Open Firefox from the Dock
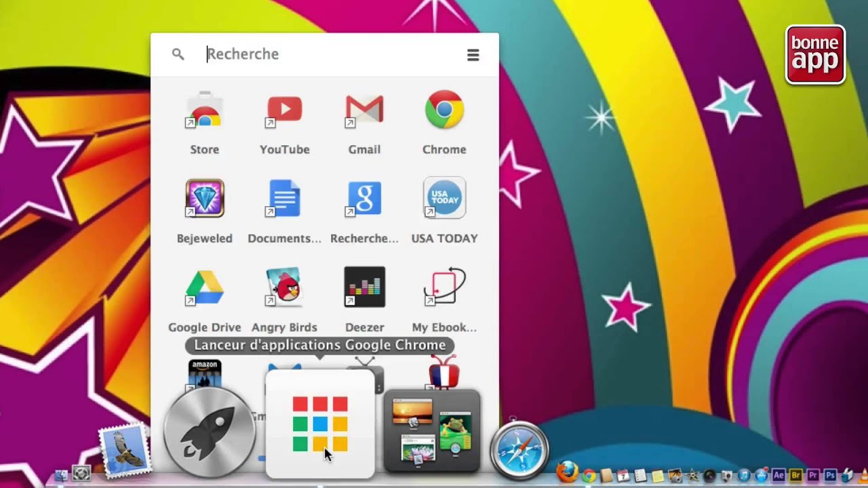This screenshot has width=868, height=488. (567, 472)
